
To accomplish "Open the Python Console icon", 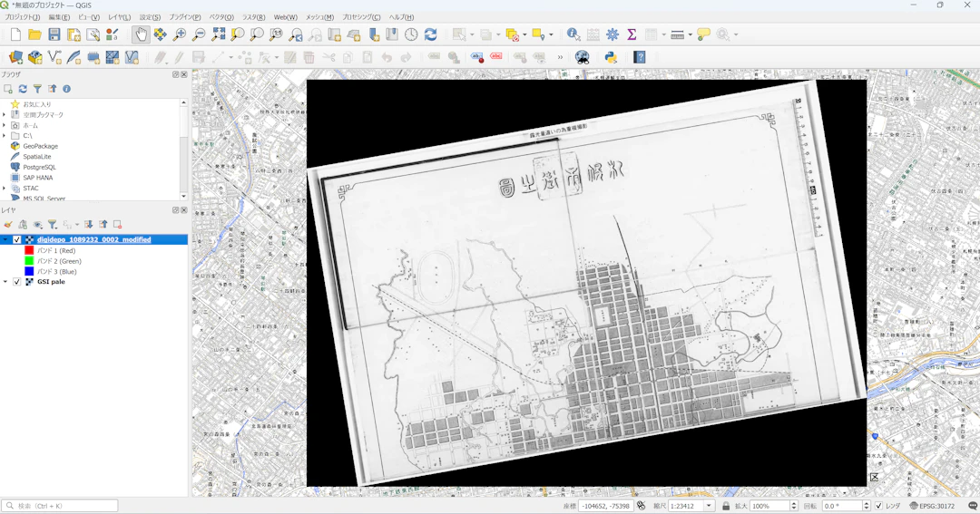I will [x=611, y=57].
